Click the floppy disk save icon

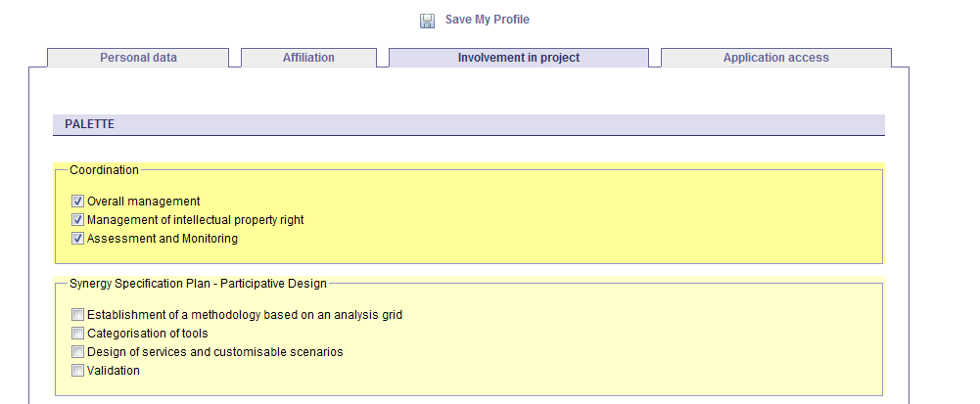(428, 21)
